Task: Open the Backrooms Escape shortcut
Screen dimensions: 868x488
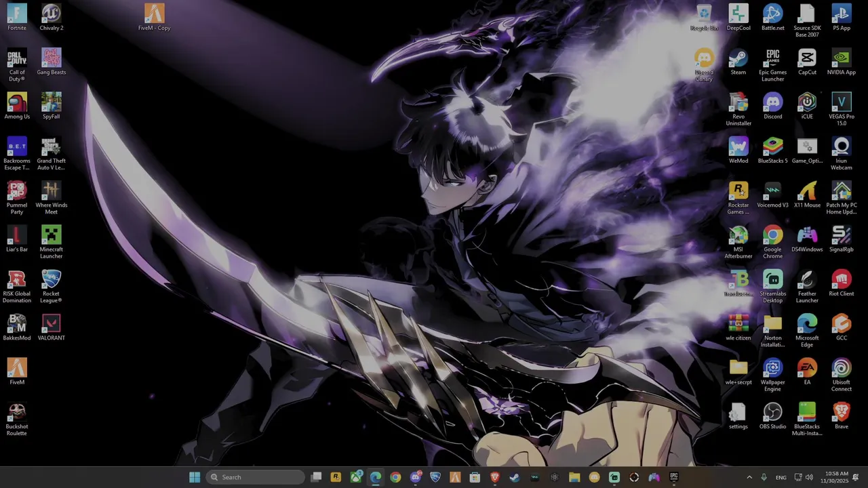Action: [x=17, y=154]
